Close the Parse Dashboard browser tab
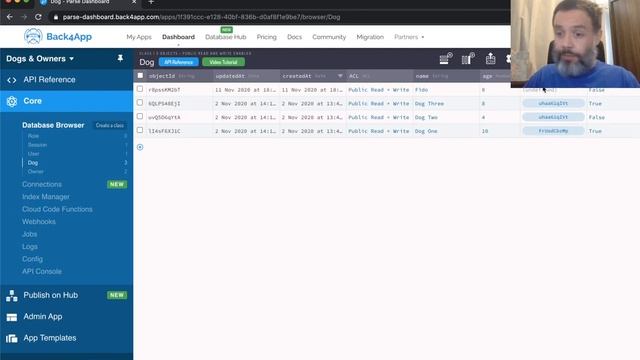The image size is (640, 360). pyautogui.click(x=134, y=2)
